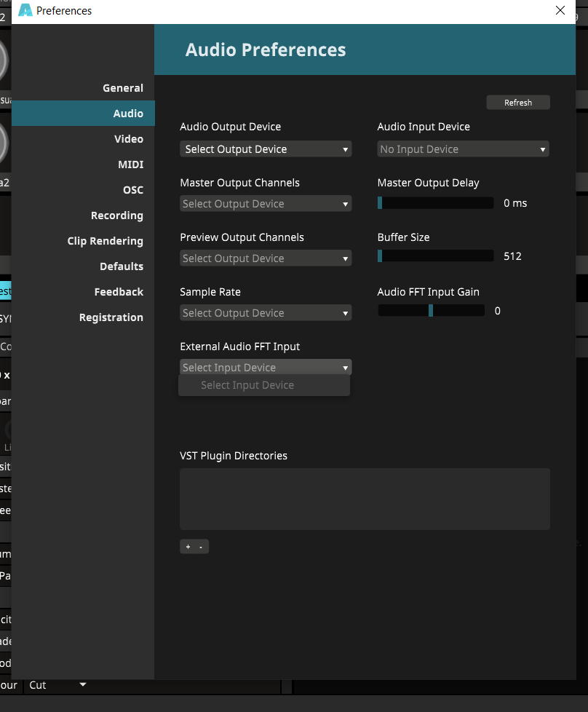
Task: Click the plus icon under VST Plugin Directories
Action: 188,547
